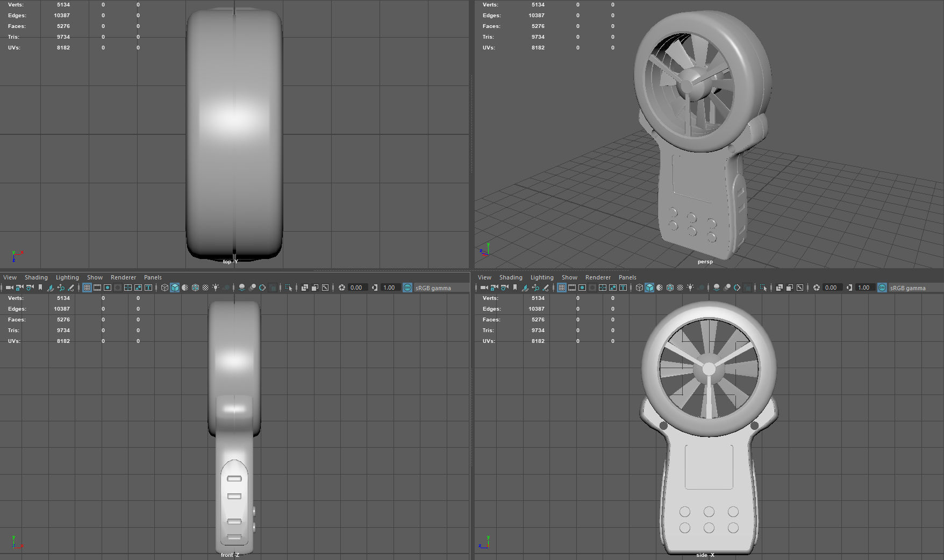Click Select Camera icon in side -X panel

tap(484, 288)
